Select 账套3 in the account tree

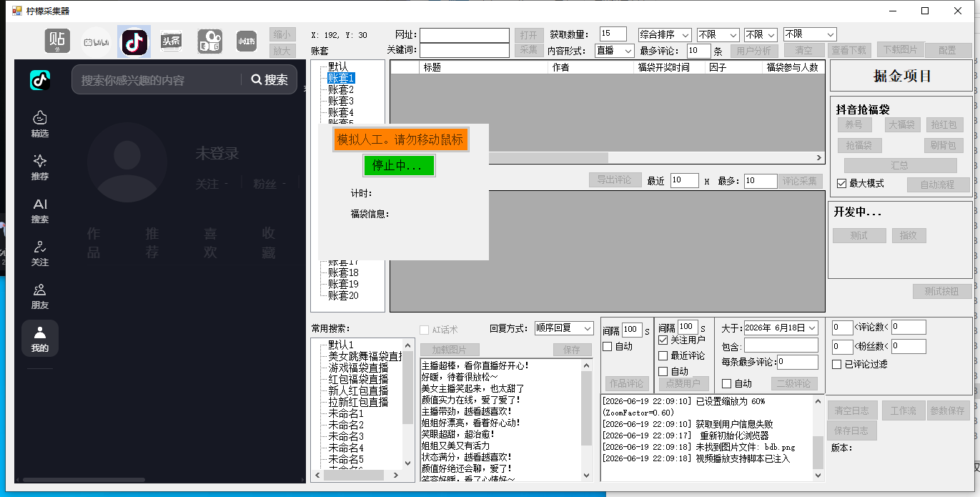(341, 101)
